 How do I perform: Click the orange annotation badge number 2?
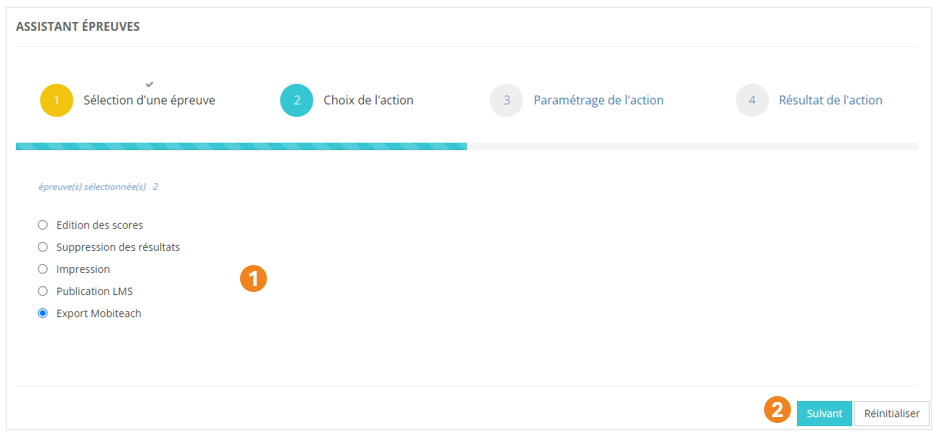coord(777,409)
